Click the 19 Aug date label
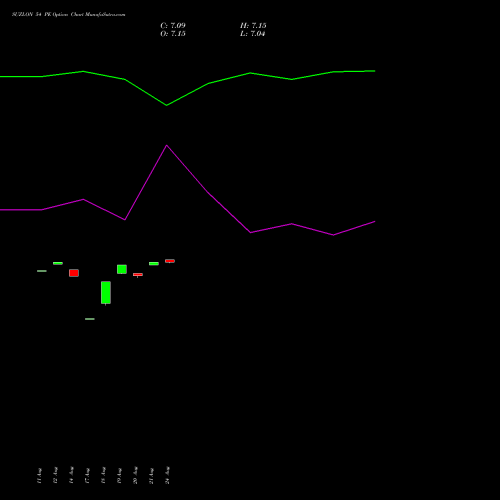The width and height of the screenshot is (500, 500). 119,475
